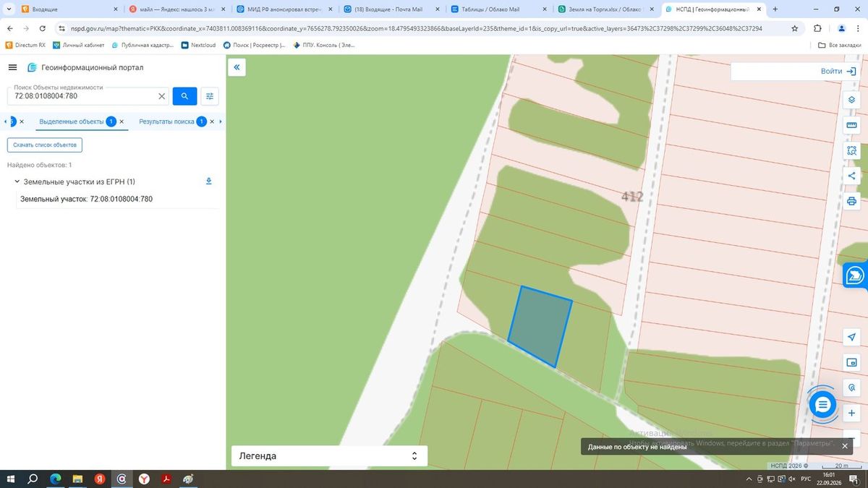Share the current map view
868x488 pixels.
pyautogui.click(x=851, y=176)
